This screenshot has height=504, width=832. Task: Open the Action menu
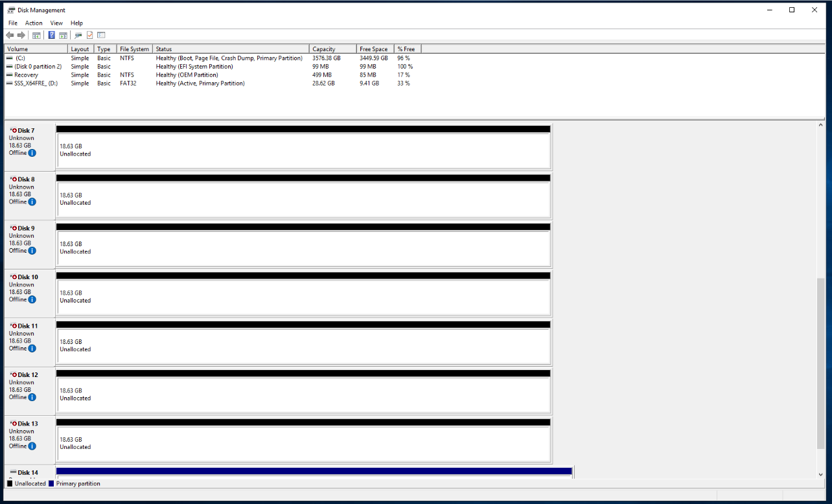click(33, 23)
